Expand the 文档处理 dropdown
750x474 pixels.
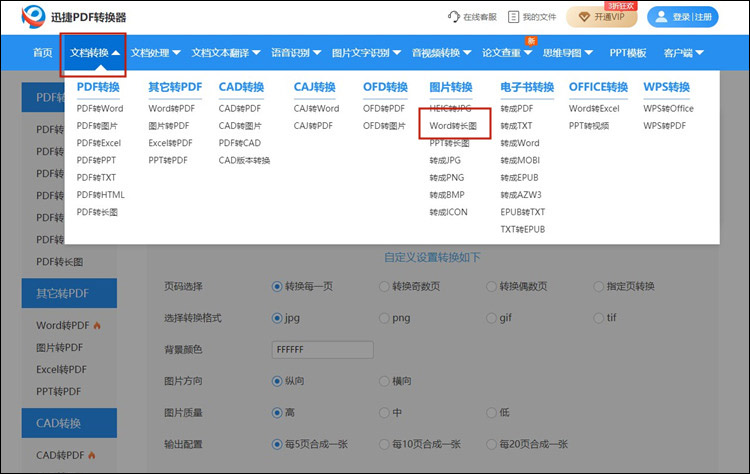(155, 53)
